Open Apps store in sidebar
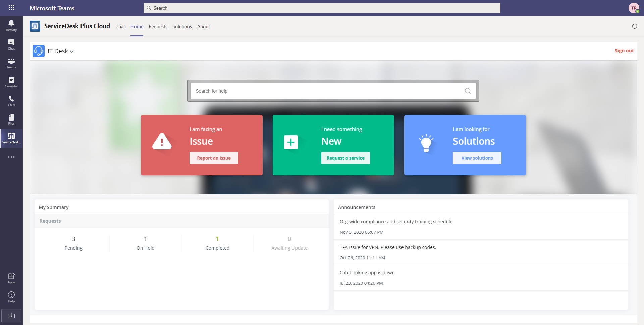 (x=11, y=278)
